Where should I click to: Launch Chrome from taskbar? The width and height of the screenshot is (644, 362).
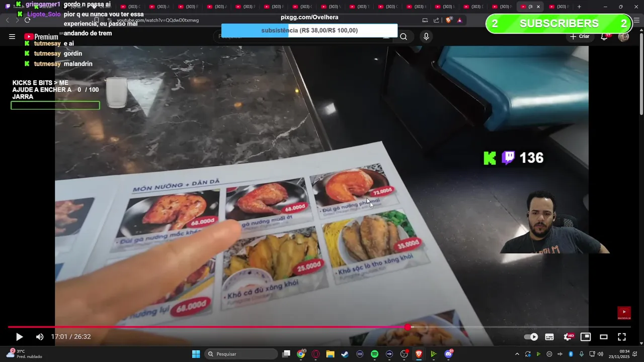click(301, 354)
